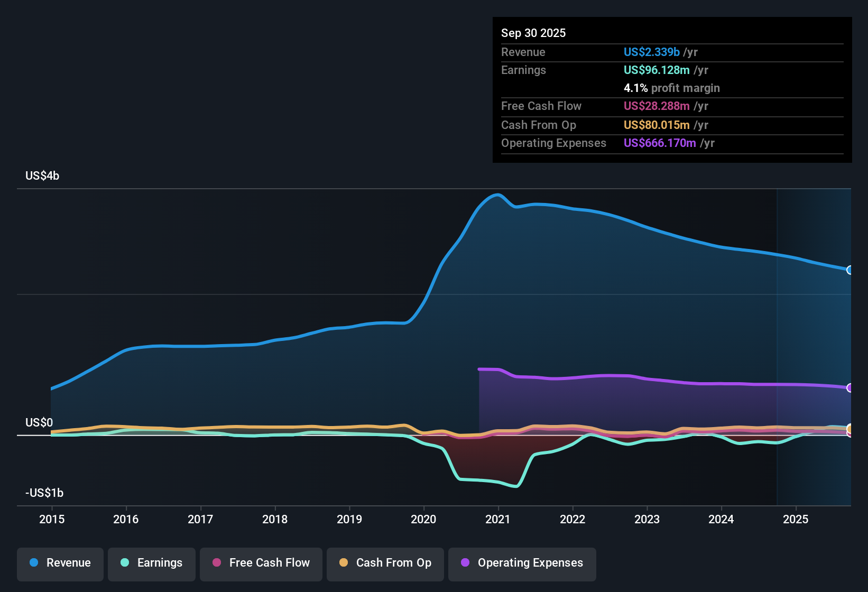Select the Operating Expenses endpoint marker

click(849, 388)
